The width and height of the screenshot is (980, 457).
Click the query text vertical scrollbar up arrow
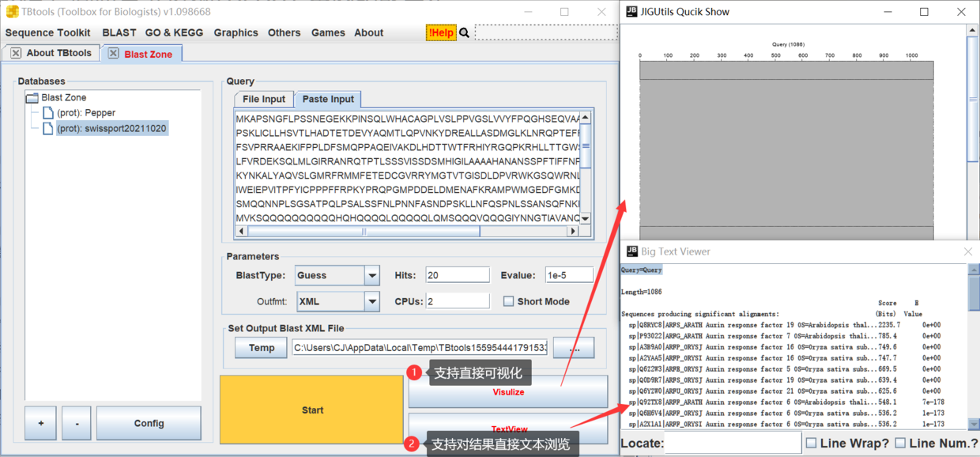coord(586,117)
